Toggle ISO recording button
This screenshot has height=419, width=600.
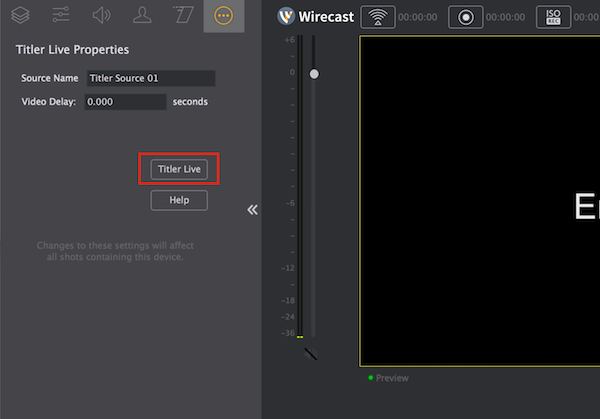(x=552, y=17)
